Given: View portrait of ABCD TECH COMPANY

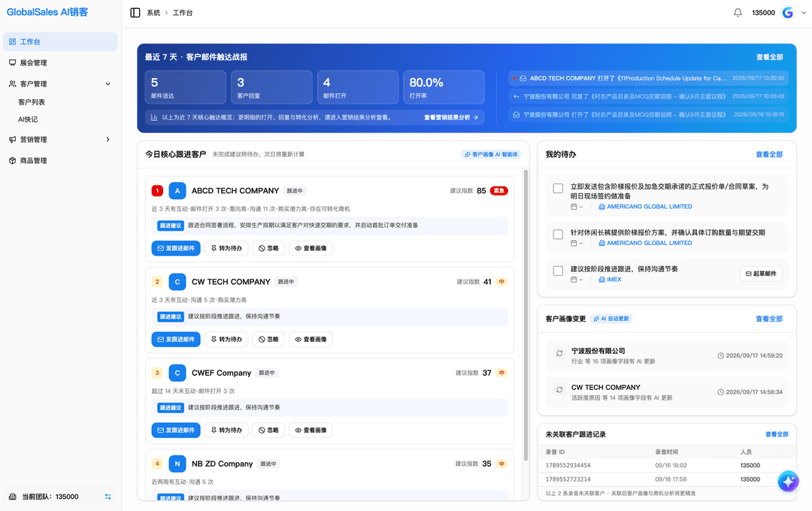Looking at the screenshot, I should coord(311,249).
